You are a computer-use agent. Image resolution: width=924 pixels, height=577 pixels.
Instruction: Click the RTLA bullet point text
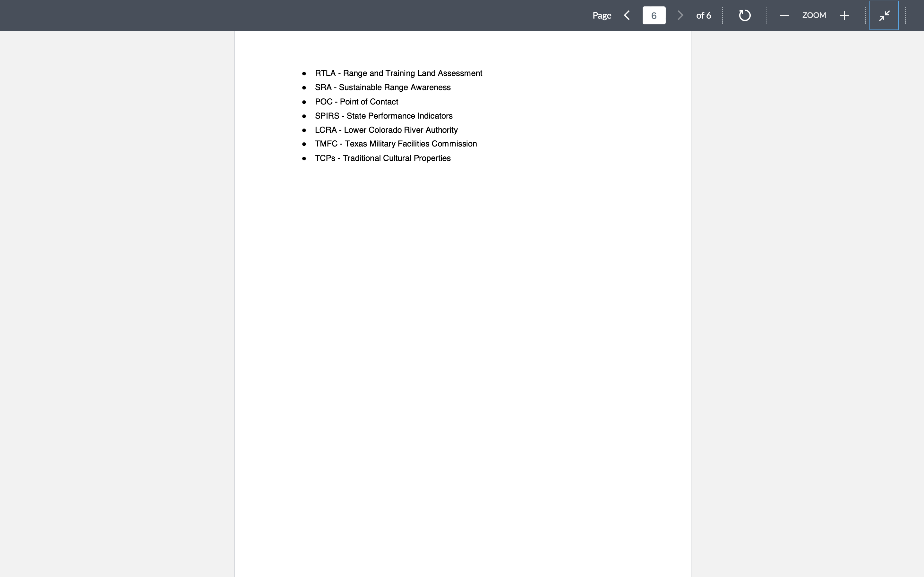(398, 73)
